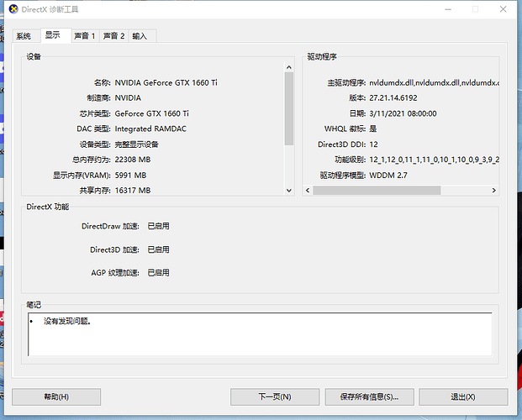Viewport: 522px width, 420px height.
Task: Click the 笔记 group label
Action: [34, 305]
